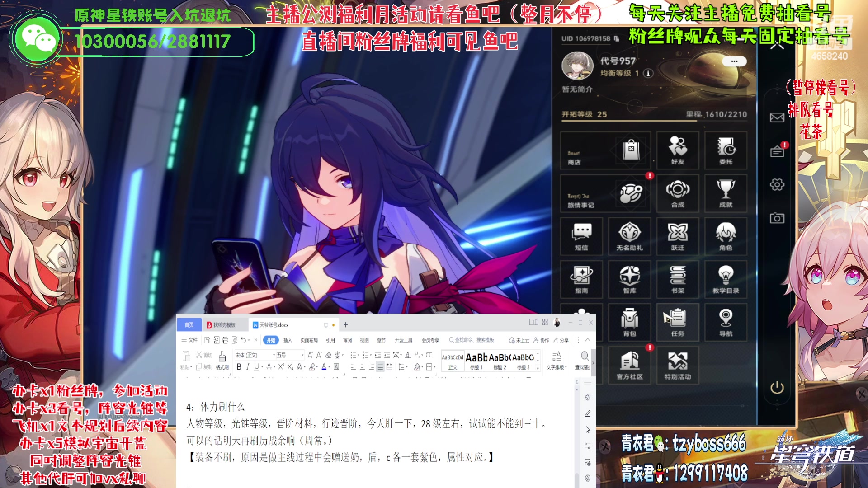Toggle underline on the document text

(x=255, y=366)
